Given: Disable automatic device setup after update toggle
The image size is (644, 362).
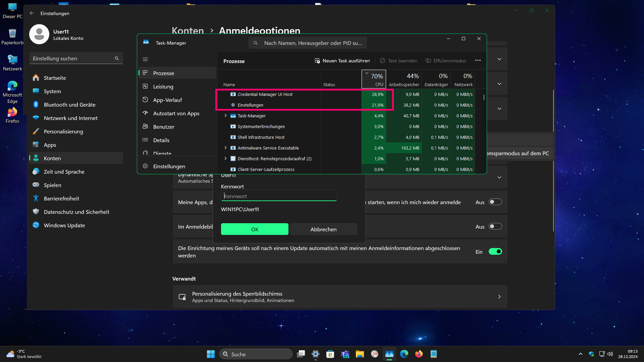Looking at the screenshot, I should (x=495, y=252).
